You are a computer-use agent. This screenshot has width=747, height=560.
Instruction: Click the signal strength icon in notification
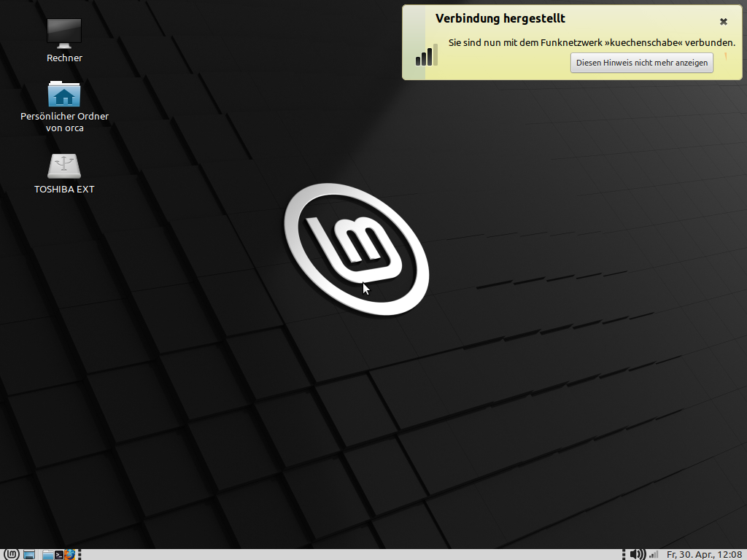[426, 55]
